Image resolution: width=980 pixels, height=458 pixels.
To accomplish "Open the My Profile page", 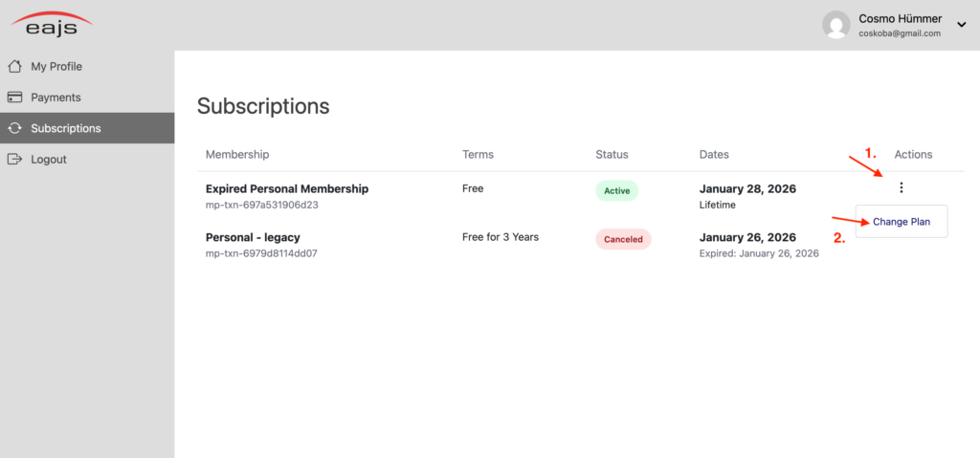I will pyautogui.click(x=56, y=67).
